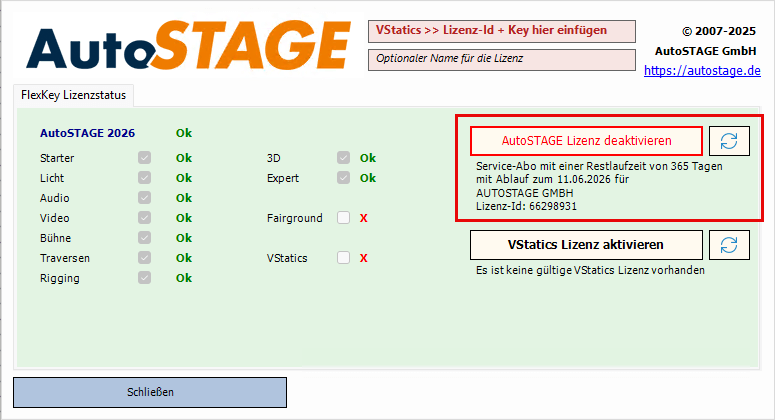Viewport: 775px width, 420px height.
Task: Click the Ok status beside Audio
Action: point(184,198)
